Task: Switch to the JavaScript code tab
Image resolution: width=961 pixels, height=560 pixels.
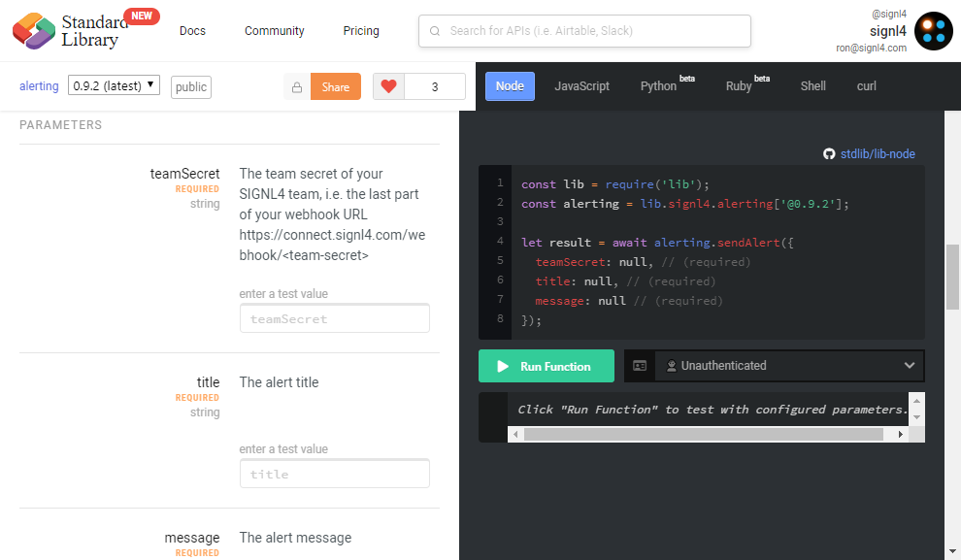Action: [581, 86]
